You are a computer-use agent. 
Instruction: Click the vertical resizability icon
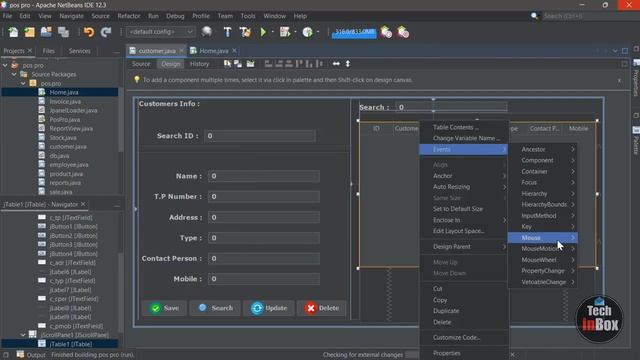(348, 64)
